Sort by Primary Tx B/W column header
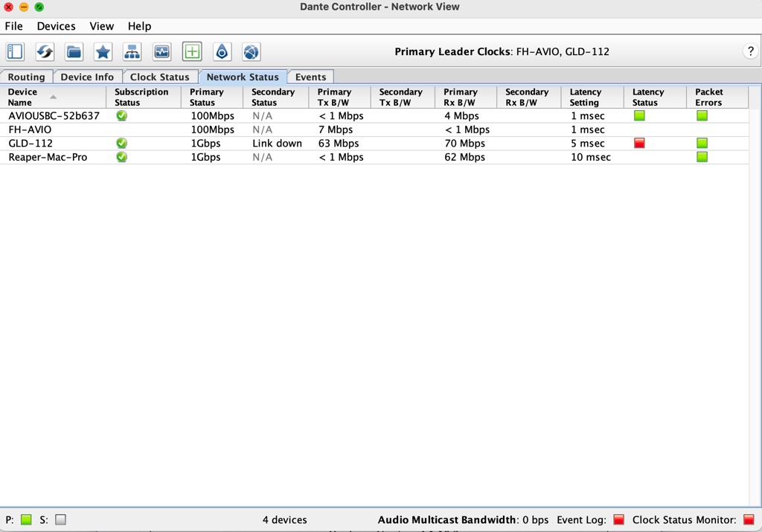 tap(339, 97)
